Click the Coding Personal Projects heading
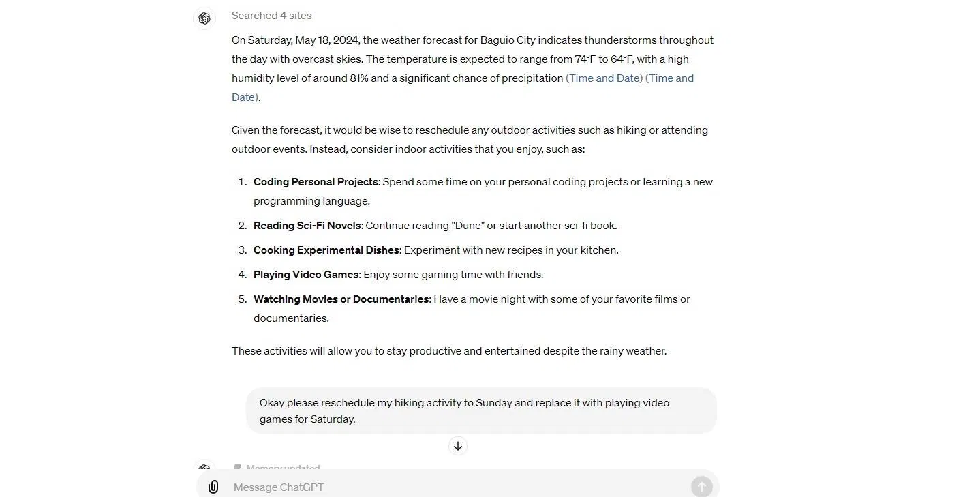This screenshot has width=980, height=497. (316, 182)
